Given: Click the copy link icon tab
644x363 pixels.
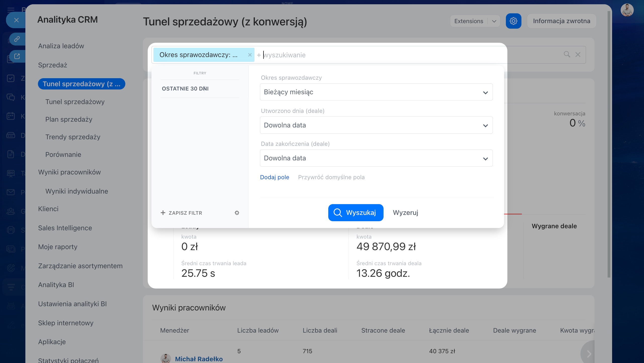Looking at the screenshot, I should pos(17,39).
